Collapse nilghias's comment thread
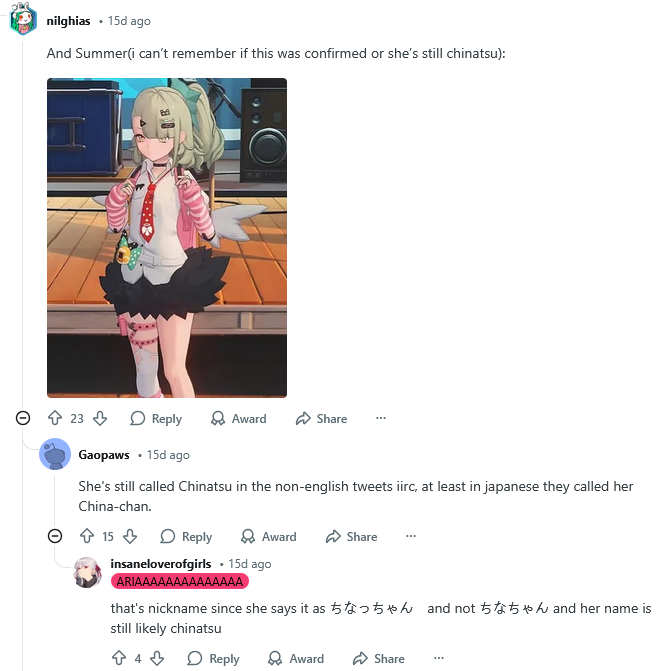This screenshot has height=671, width=666. tap(23, 418)
